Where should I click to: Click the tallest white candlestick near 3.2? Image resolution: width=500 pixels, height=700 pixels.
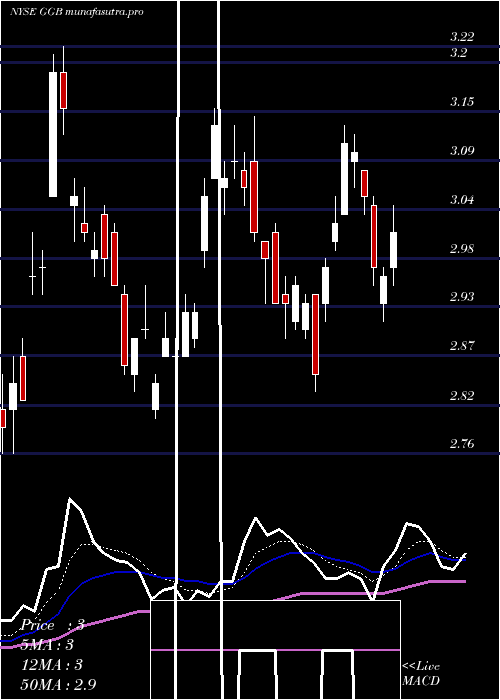(x=53, y=134)
